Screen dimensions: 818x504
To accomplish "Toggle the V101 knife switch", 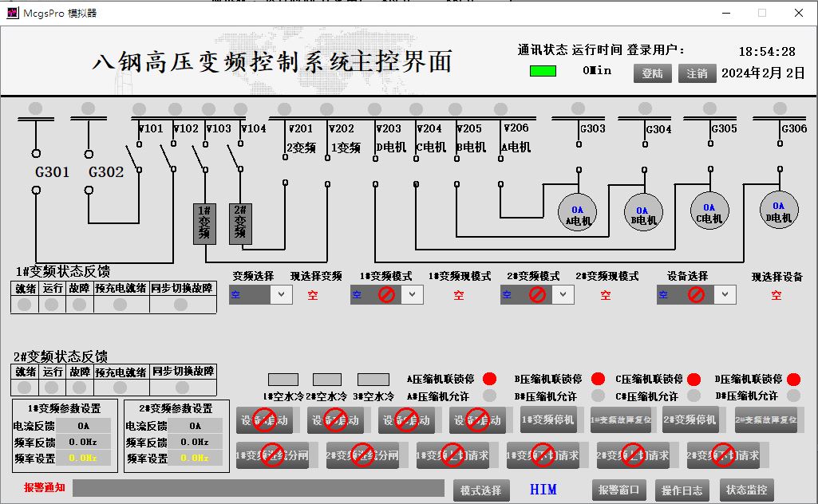I will [133, 157].
